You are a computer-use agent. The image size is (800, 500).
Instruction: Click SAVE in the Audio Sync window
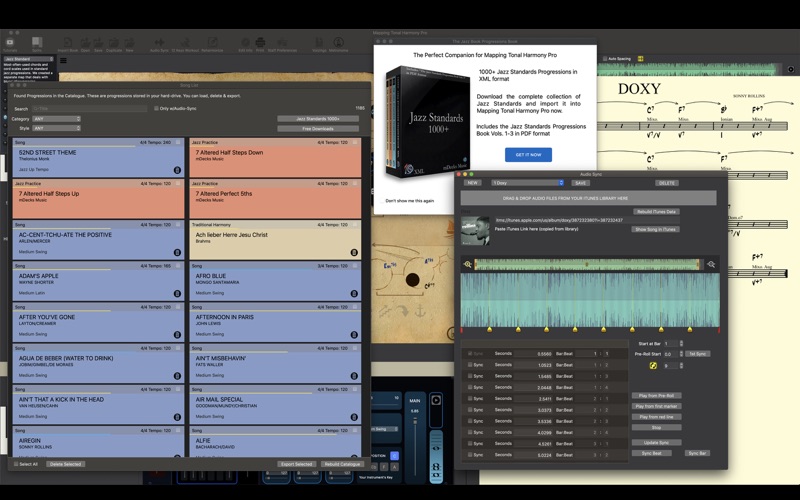(x=581, y=183)
